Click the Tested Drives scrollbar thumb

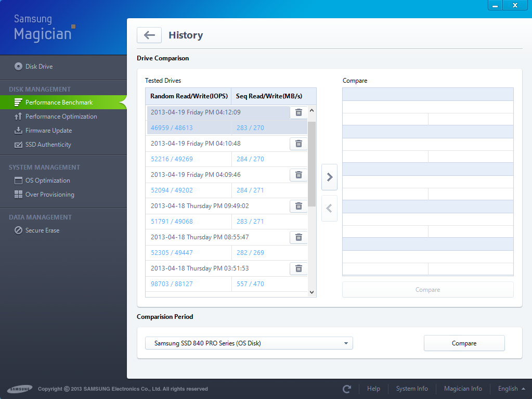(x=312, y=164)
